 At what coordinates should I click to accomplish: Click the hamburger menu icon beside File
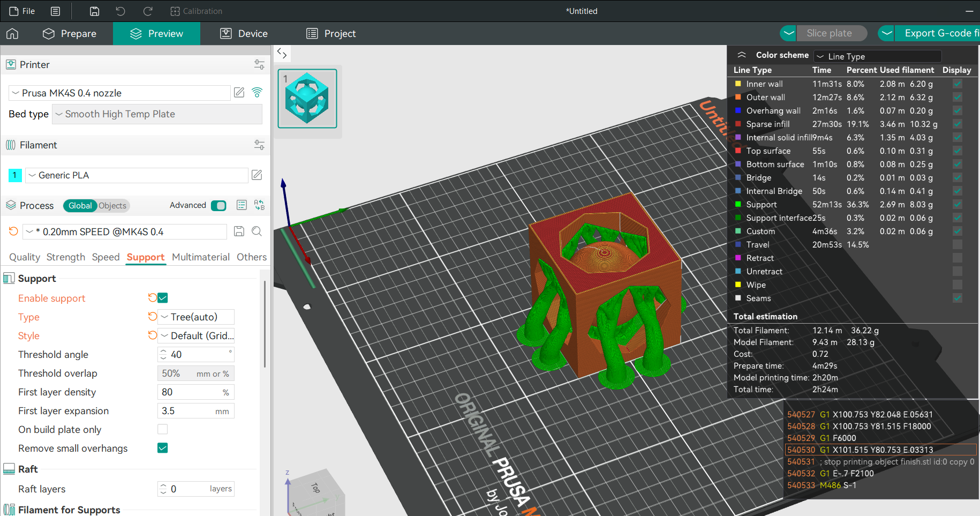55,11
